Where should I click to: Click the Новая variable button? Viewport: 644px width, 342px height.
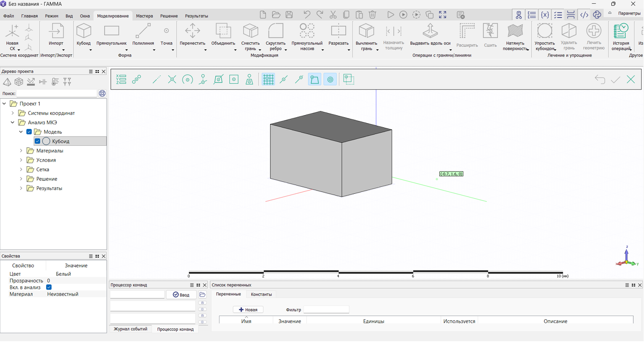[x=248, y=310]
